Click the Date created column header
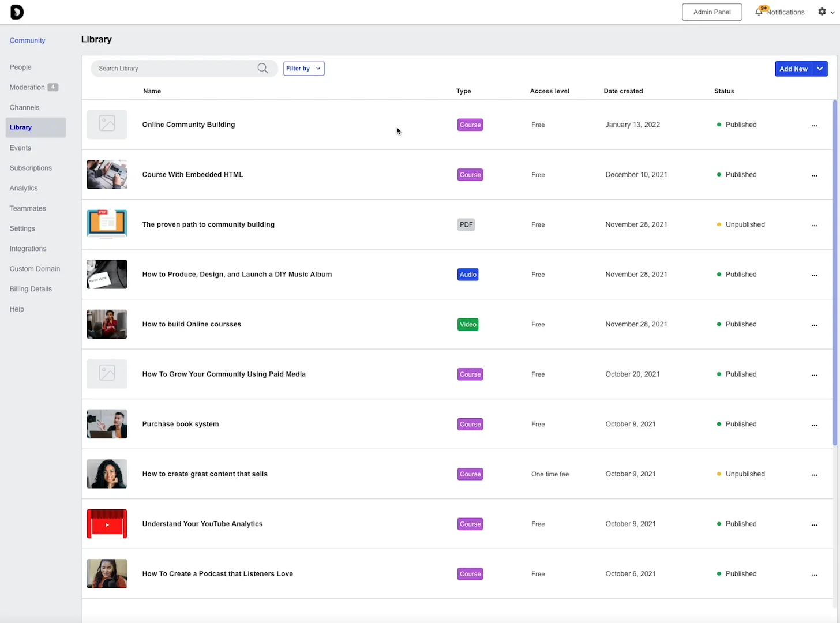 coord(623,91)
